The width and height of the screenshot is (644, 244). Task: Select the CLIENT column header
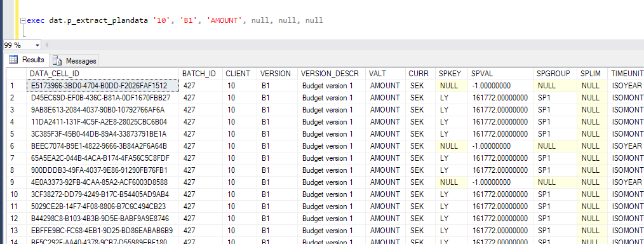(x=239, y=74)
